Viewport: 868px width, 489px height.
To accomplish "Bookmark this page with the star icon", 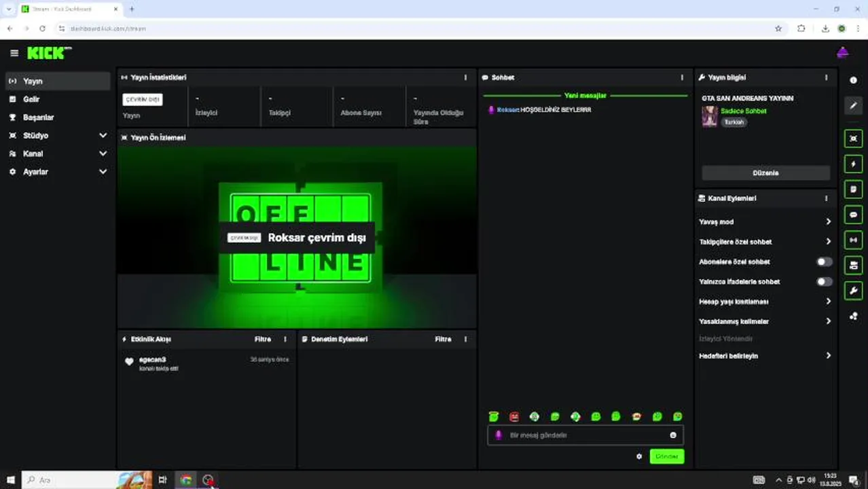I will 778,29.
